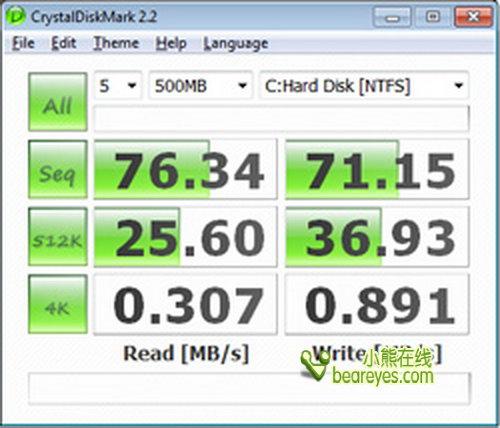Expand the test count dropdown showing 5
Viewport: 500px width, 428px height.
click(x=118, y=86)
